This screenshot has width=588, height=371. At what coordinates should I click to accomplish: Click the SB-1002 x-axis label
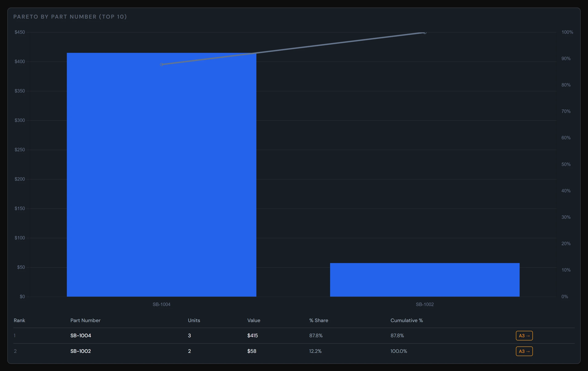(425, 304)
